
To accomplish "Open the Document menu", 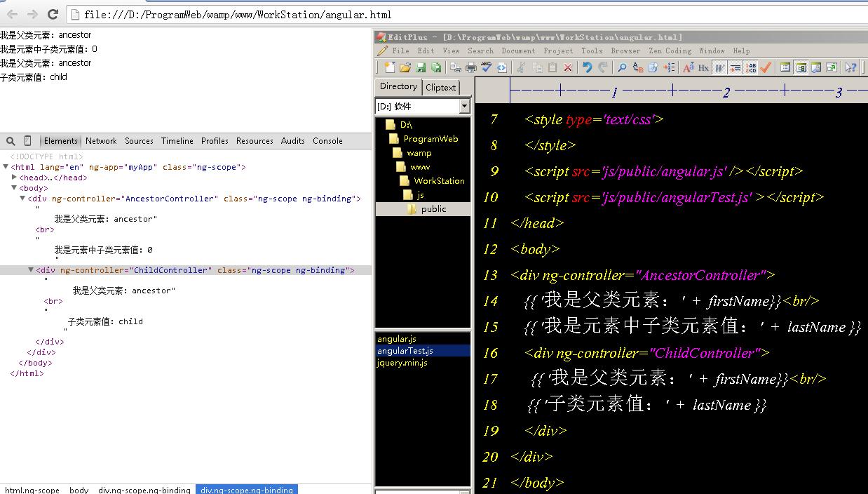I will [518, 51].
